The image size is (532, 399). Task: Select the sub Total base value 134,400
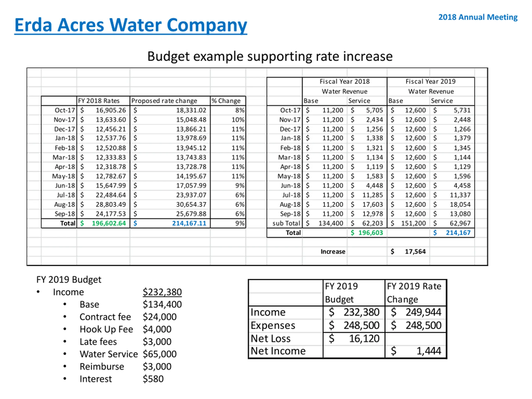331,223
